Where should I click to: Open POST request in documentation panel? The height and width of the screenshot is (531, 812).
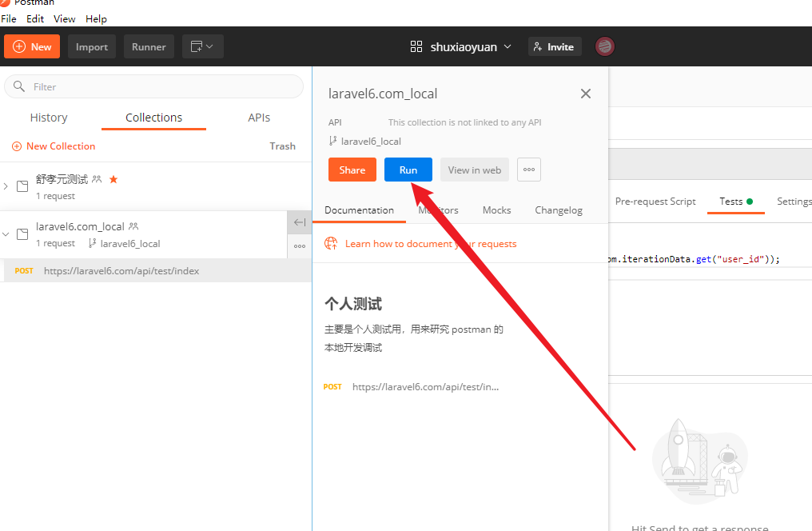(411, 387)
